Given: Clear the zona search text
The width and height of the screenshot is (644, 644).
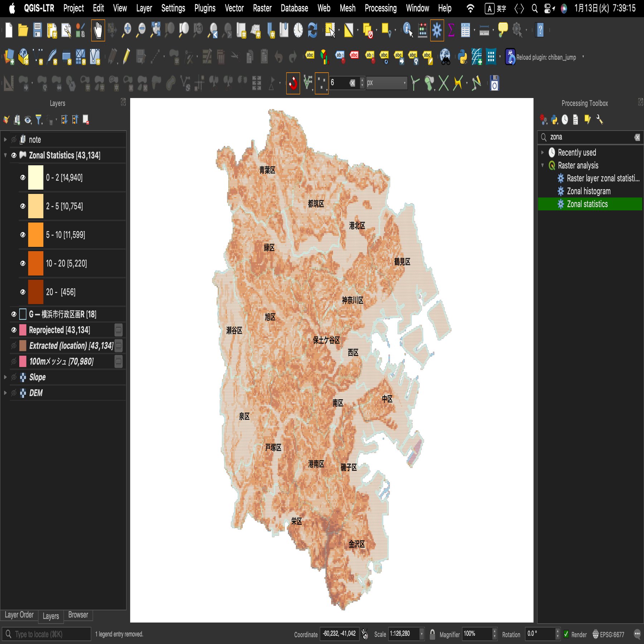Looking at the screenshot, I should tap(637, 137).
